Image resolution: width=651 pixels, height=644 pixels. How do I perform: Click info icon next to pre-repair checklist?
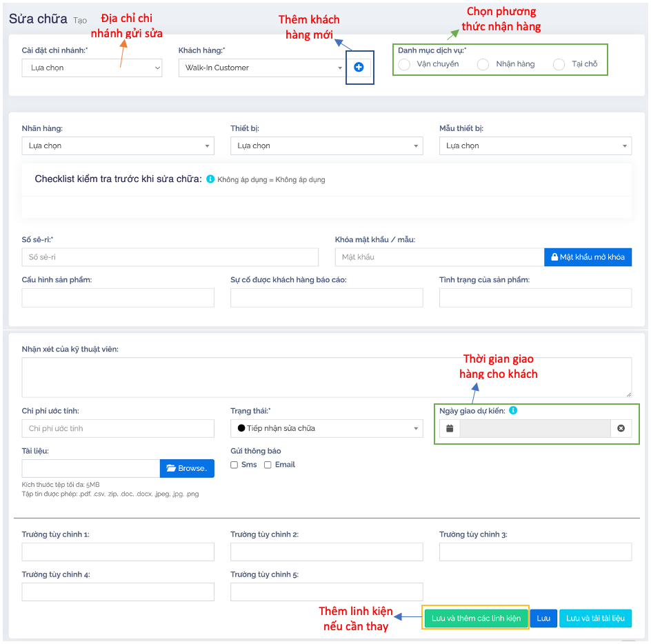coord(210,179)
